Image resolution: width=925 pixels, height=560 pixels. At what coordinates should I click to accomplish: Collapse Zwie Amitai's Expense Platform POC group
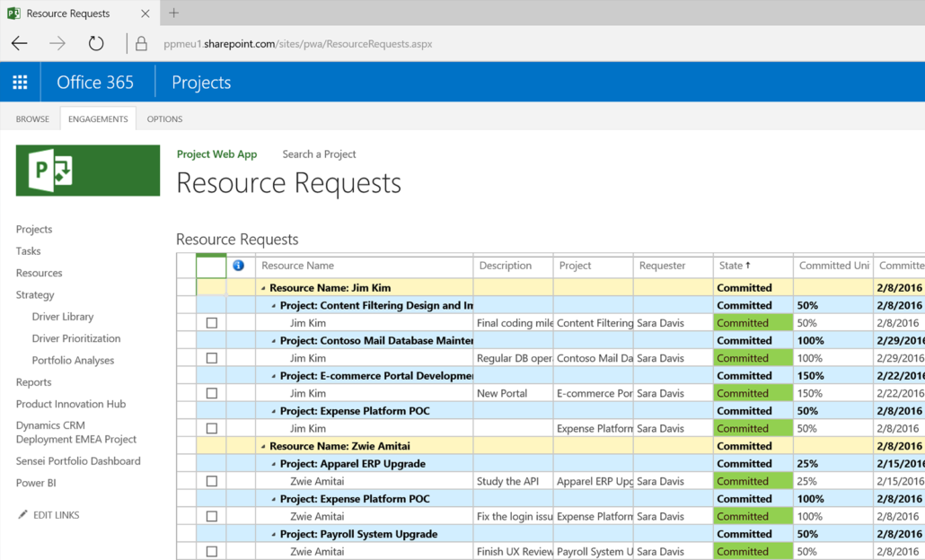[274, 499]
